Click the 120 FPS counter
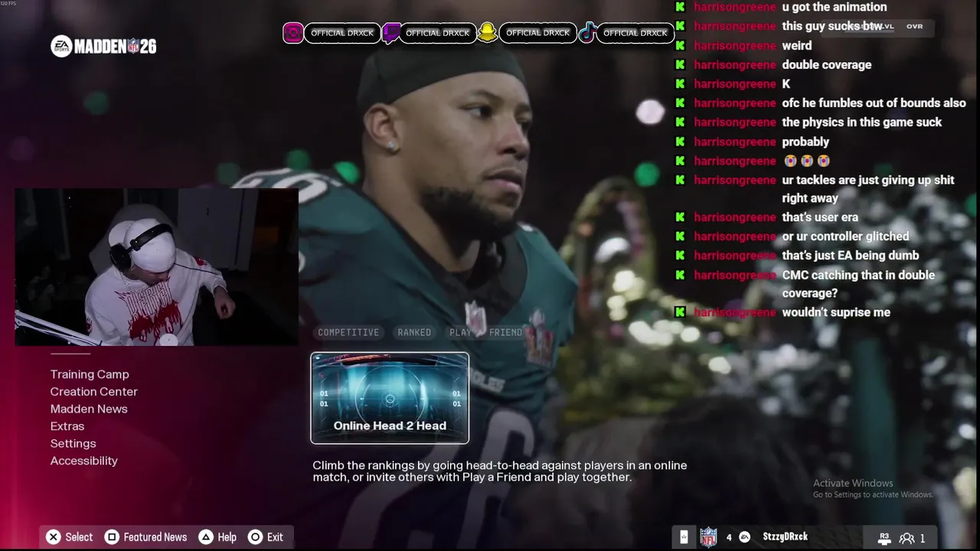This screenshot has width=980, height=551. [8, 4]
